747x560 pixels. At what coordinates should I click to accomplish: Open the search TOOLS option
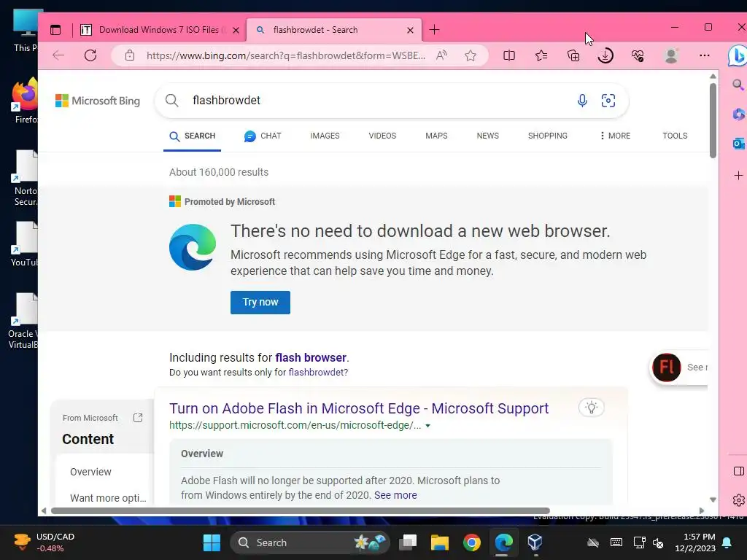tap(675, 136)
